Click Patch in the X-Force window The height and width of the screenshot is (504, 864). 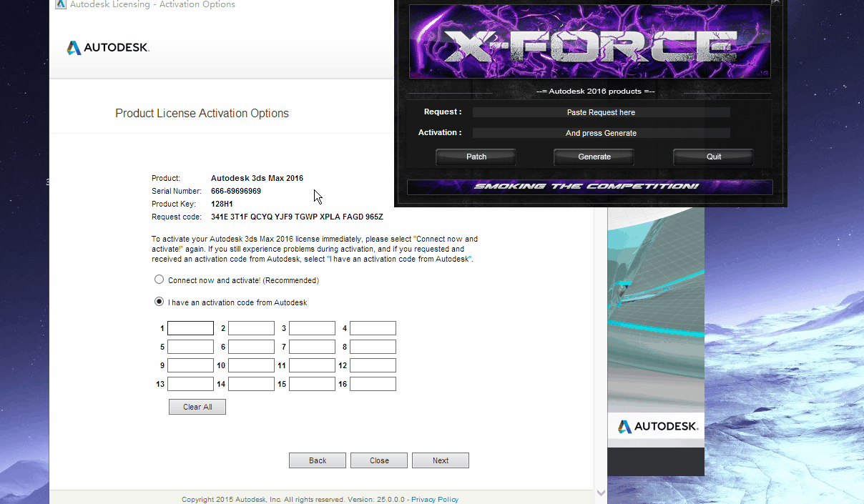pyautogui.click(x=476, y=157)
